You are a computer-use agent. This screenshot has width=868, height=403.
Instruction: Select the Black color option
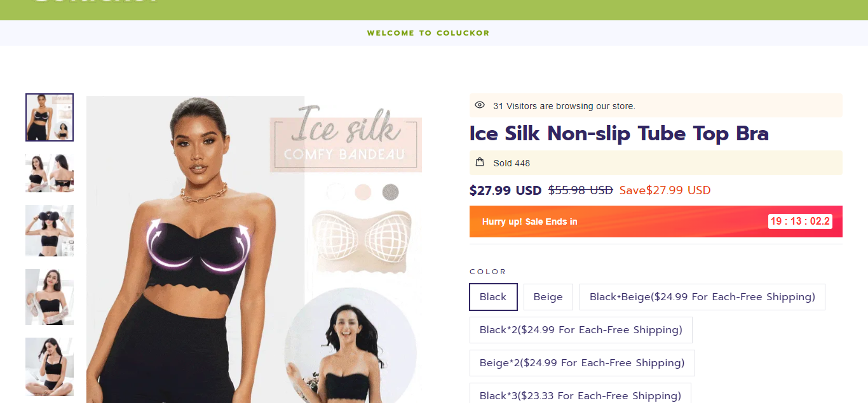click(493, 297)
